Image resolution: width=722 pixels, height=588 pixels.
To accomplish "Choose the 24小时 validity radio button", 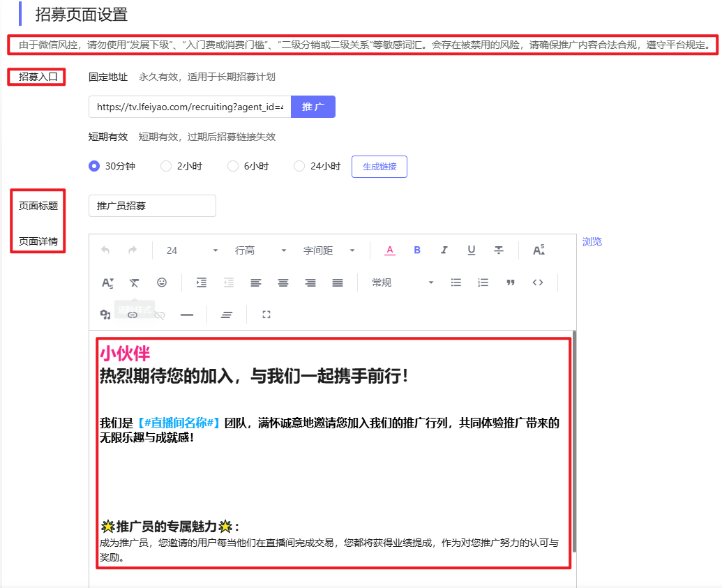I will tap(299, 166).
